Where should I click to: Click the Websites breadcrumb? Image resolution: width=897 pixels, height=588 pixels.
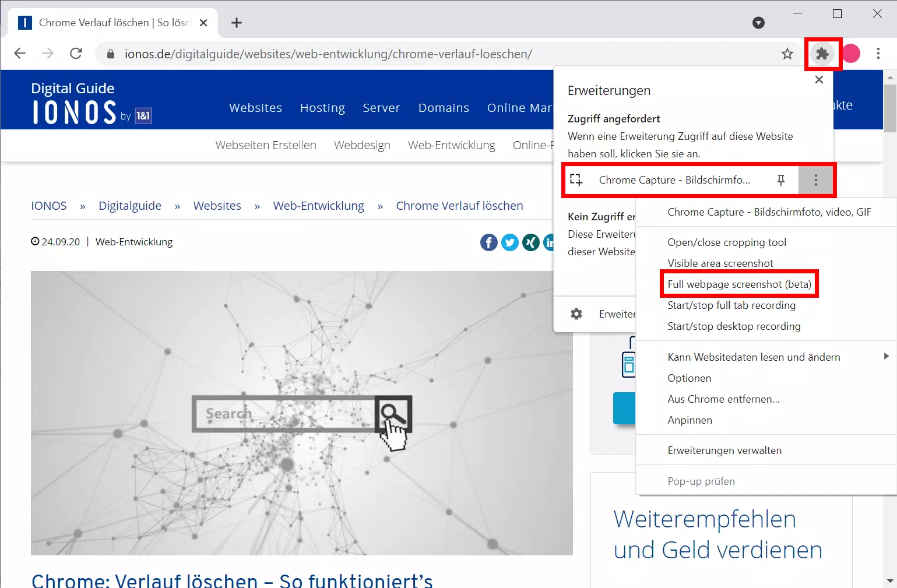pos(217,206)
